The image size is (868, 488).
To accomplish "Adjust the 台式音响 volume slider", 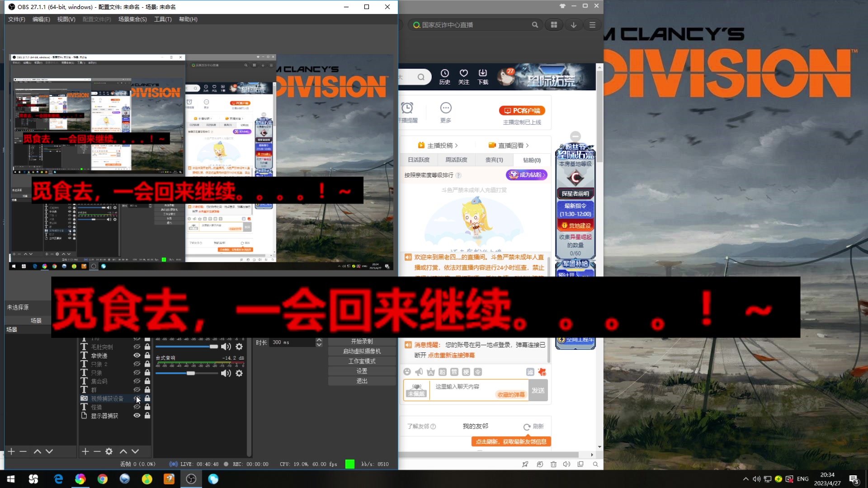I will click(x=190, y=373).
